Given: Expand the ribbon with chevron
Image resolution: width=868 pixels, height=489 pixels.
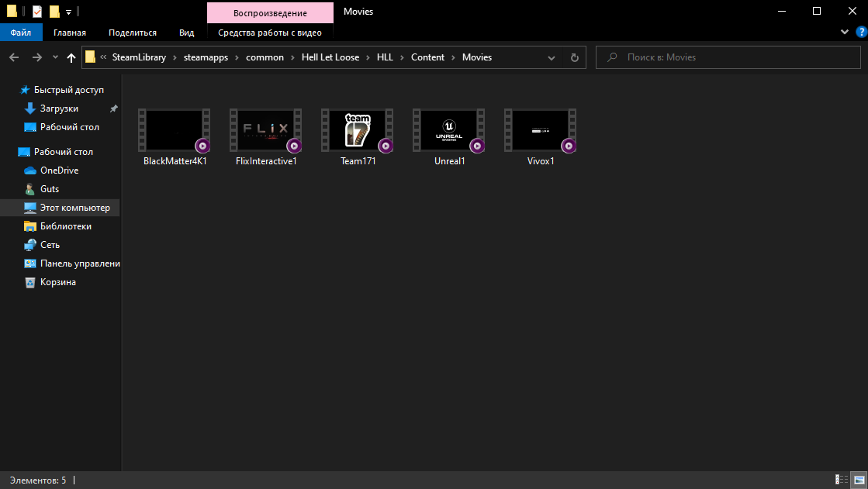Looking at the screenshot, I should (x=845, y=32).
